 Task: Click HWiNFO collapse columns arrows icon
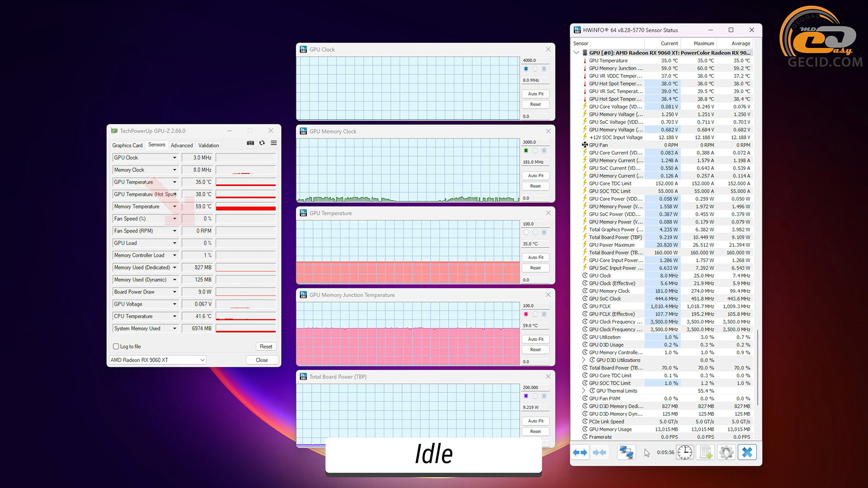599,452
